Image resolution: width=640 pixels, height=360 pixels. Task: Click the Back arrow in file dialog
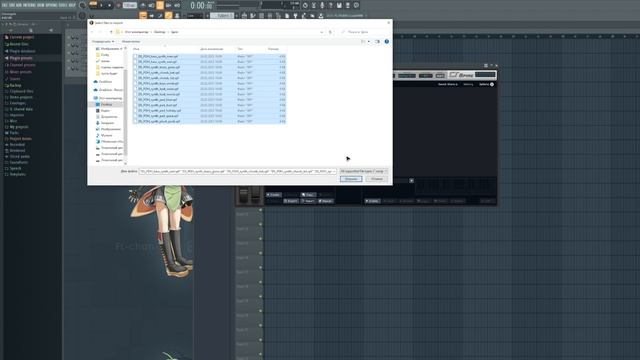[93, 32]
